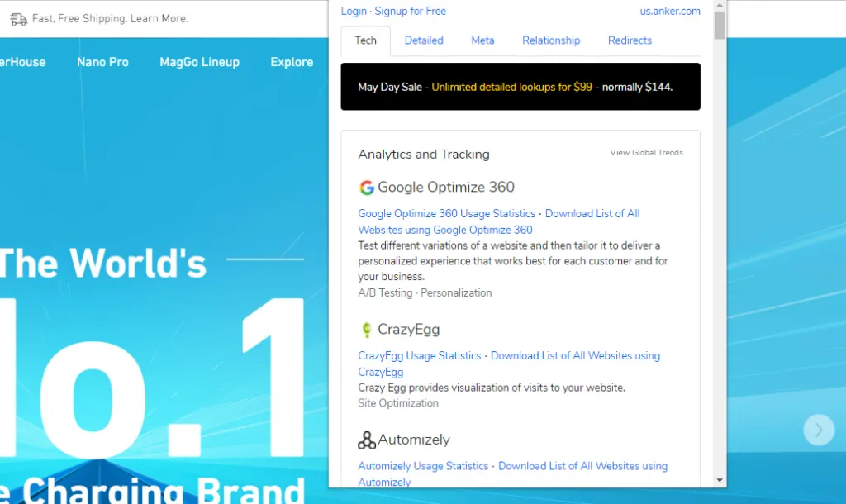Open CrazyEgg Usage Statistics link

tap(419, 356)
